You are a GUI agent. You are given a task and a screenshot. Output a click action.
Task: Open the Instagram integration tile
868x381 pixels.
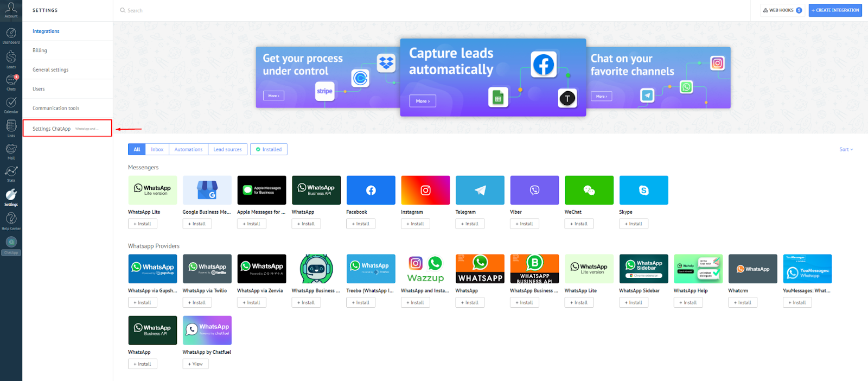425,190
